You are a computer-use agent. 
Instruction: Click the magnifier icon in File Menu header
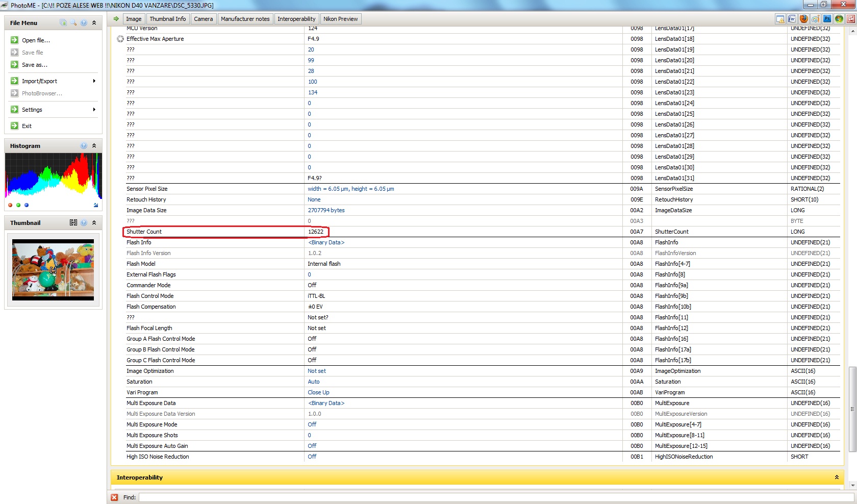(x=73, y=23)
